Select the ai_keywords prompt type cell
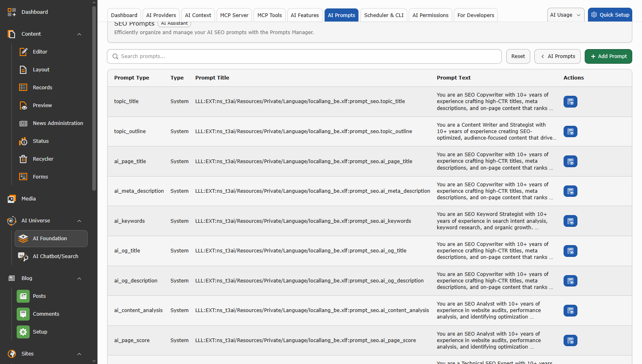 (130, 221)
